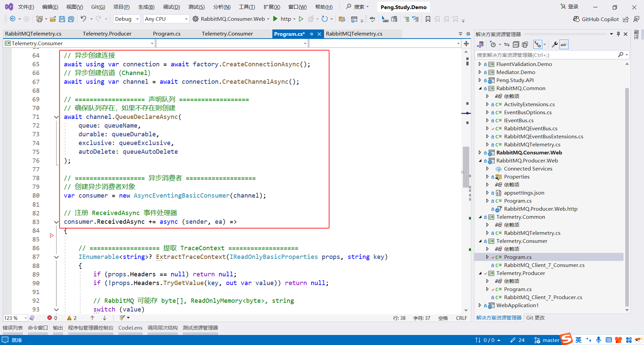Screen dimensions: 644x345
Task: Click the find in files folder icon
Action: tap(342, 19)
